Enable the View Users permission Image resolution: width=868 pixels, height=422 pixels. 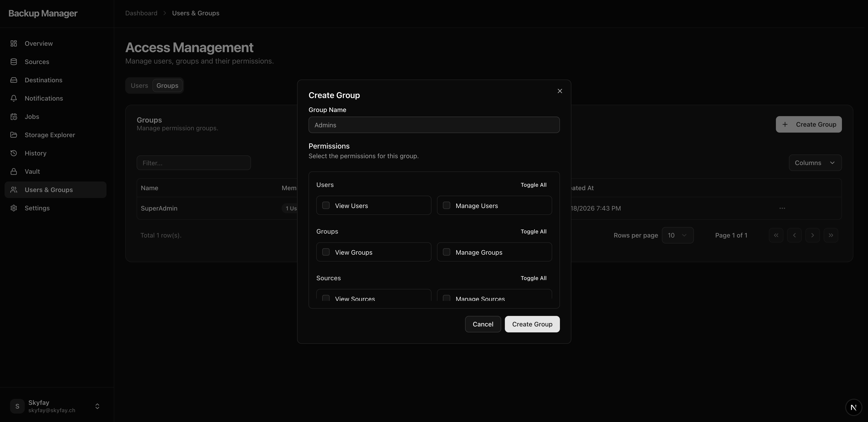pos(326,205)
